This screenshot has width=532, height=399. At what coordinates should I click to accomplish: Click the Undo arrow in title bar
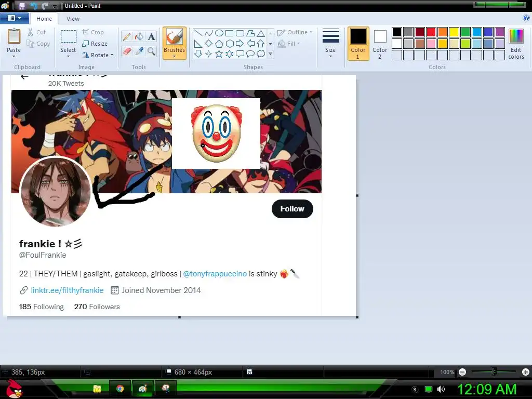coord(34,6)
